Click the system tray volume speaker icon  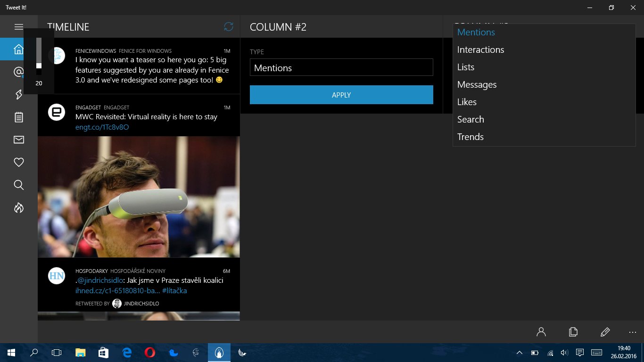(x=565, y=353)
